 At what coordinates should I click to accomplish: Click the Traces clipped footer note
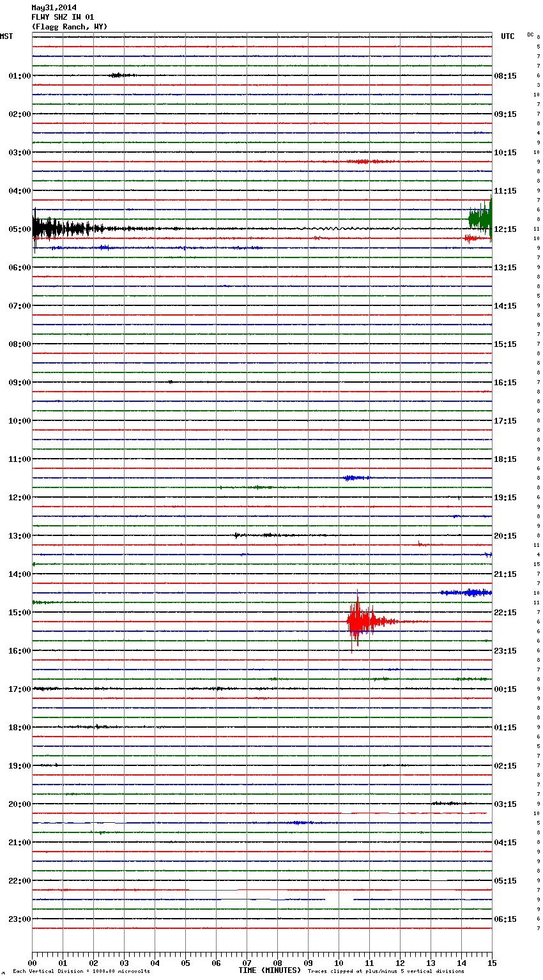pos(386,972)
